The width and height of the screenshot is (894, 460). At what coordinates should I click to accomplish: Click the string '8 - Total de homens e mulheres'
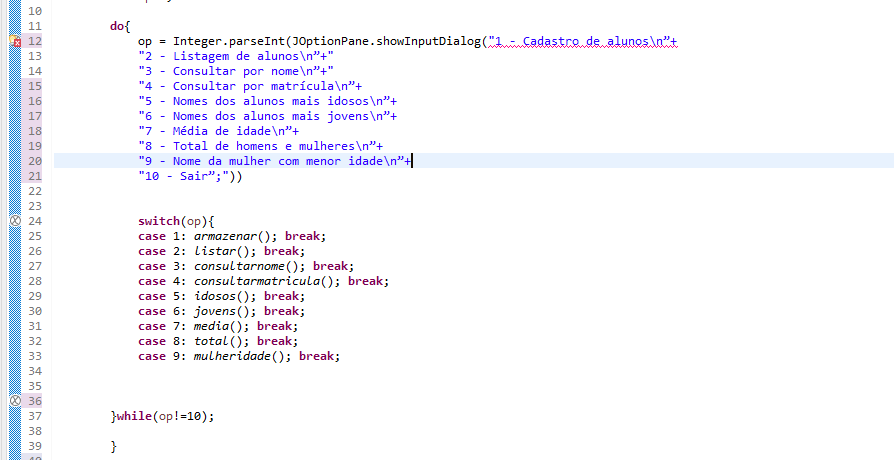click(257, 146)
